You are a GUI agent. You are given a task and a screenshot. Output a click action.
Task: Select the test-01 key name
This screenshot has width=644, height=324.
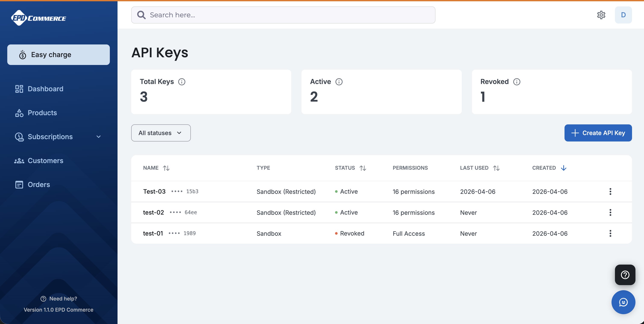[153, 234]
